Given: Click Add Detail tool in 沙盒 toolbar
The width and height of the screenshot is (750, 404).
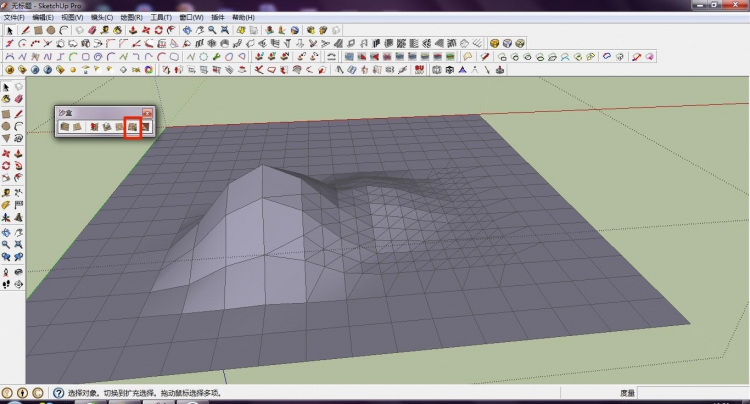Looking at the screenshot, I should pyautogui.click(x=132, y=127).
